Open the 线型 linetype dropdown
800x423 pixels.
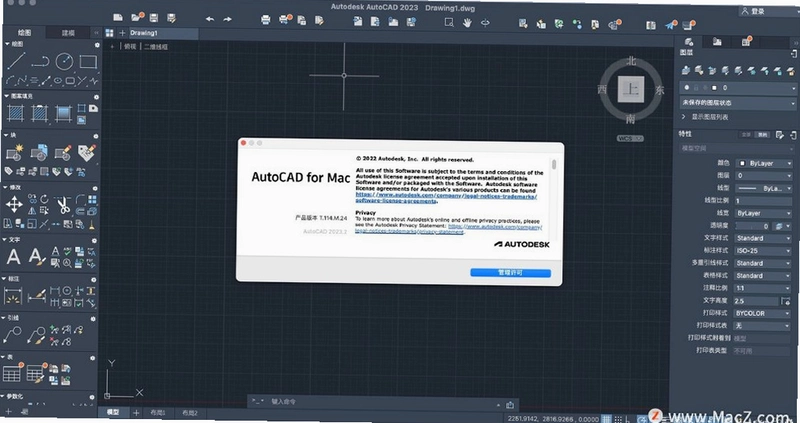click(x=764, y=188)
